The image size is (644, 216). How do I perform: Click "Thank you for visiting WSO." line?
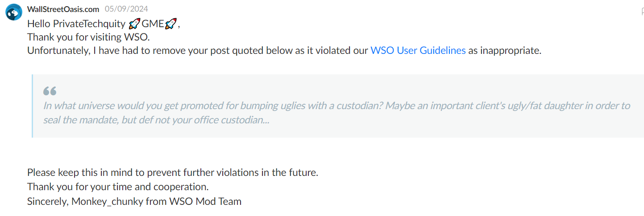(88, 37)
